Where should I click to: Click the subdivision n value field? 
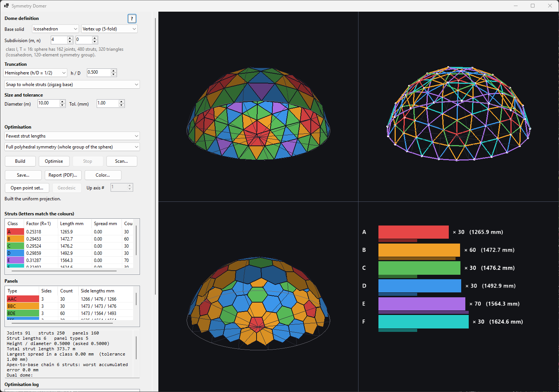(84, 40)
